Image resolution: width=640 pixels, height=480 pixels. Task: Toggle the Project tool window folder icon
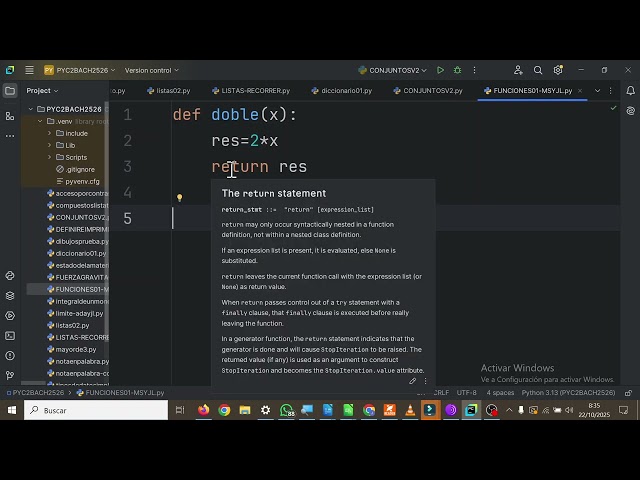point(10,91)
